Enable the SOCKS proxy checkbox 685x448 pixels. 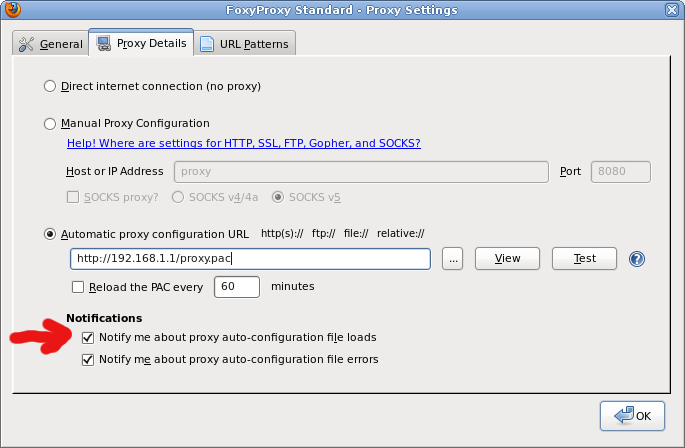pyautogui.click(x=73, y=197)
